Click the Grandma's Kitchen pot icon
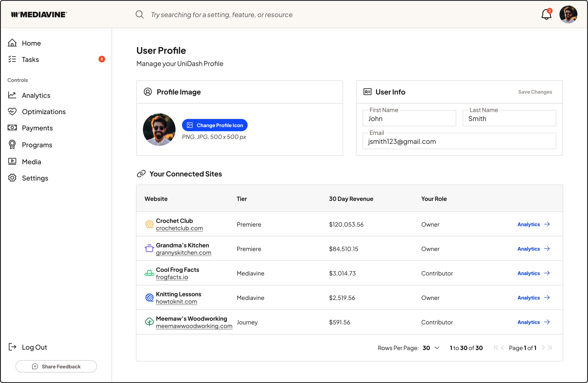This screenshot has height=383, width=588. coord(149,248)
